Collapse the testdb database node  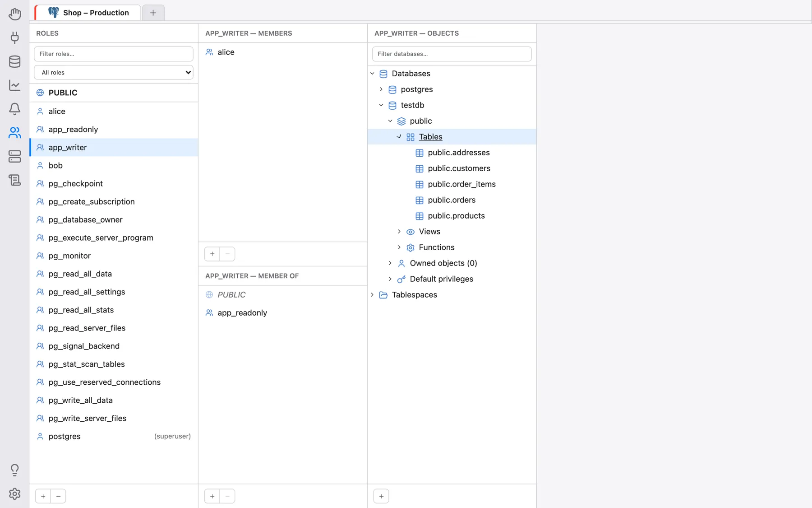[x=381, y=105]
